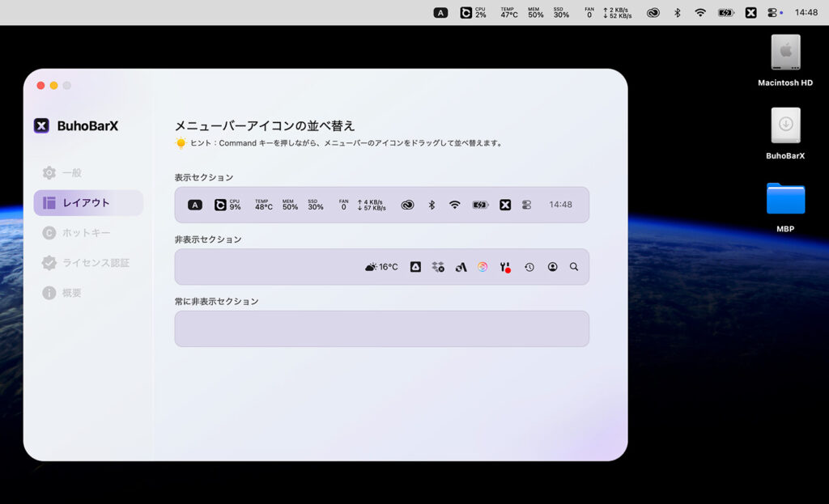Select the Macintosh HD desktop drive
The width and height of the screenshot is (829, 504).
784,53
